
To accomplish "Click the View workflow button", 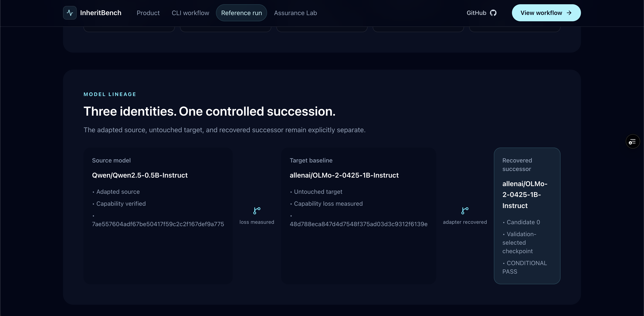I will 546,13.
